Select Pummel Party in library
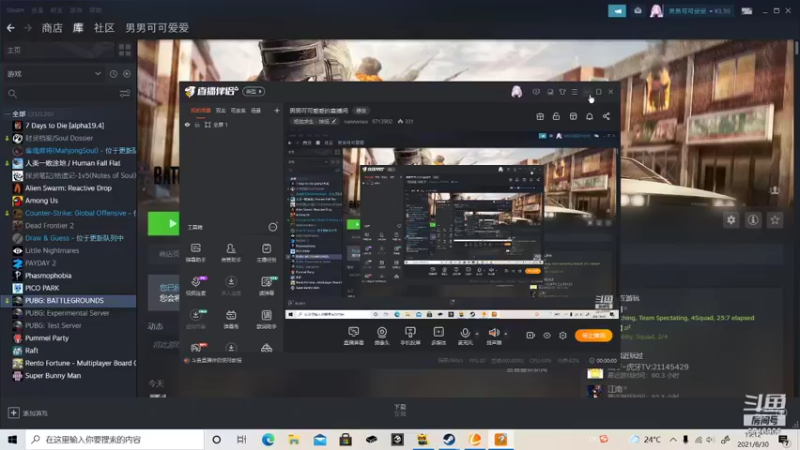 point(46,338)
